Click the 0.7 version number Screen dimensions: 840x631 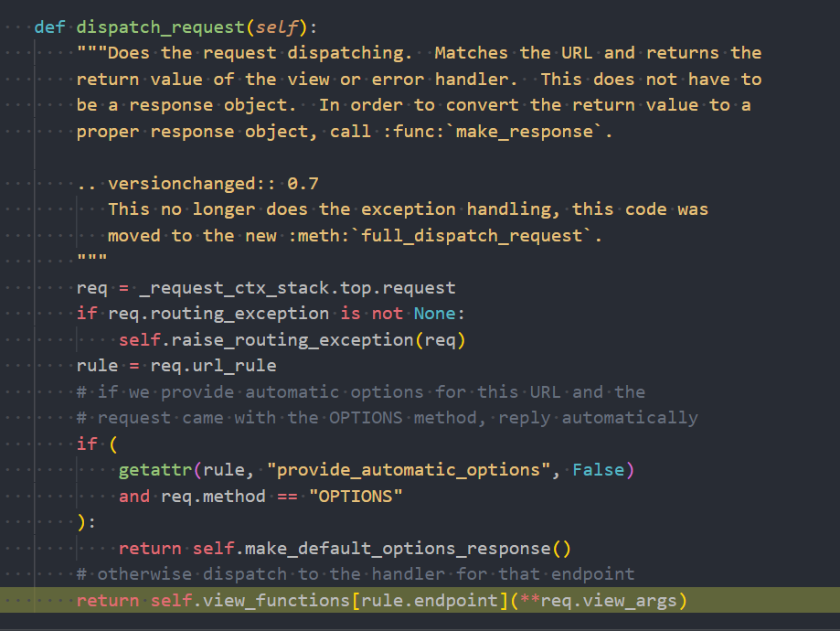[x=303, y=184]
